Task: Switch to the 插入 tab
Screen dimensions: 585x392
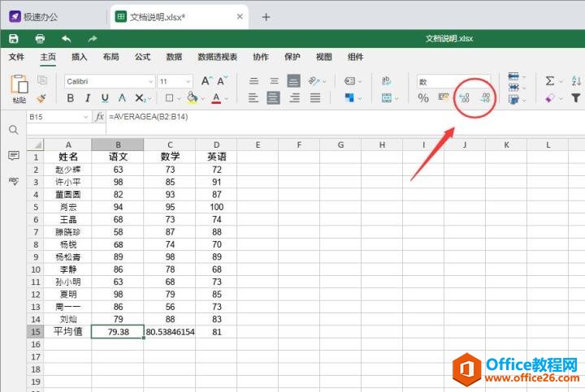Action: (79, 57)
